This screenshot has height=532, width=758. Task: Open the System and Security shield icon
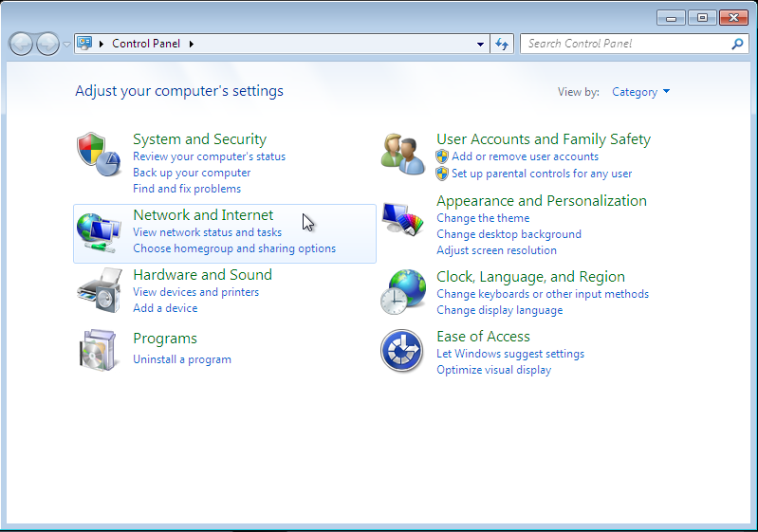click(99, 155)
